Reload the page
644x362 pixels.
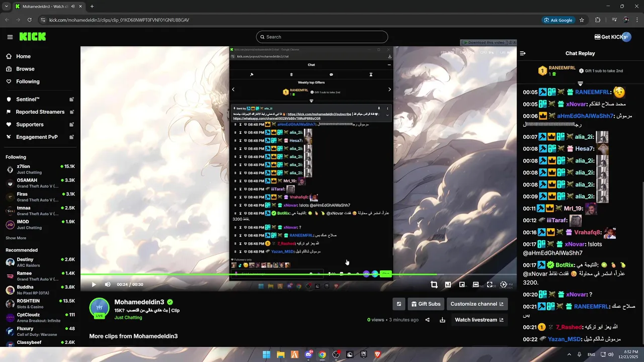coord(29,20)
